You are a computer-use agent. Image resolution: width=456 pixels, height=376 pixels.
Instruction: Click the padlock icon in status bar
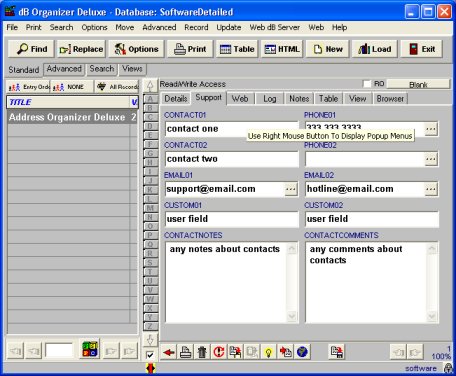448,368
